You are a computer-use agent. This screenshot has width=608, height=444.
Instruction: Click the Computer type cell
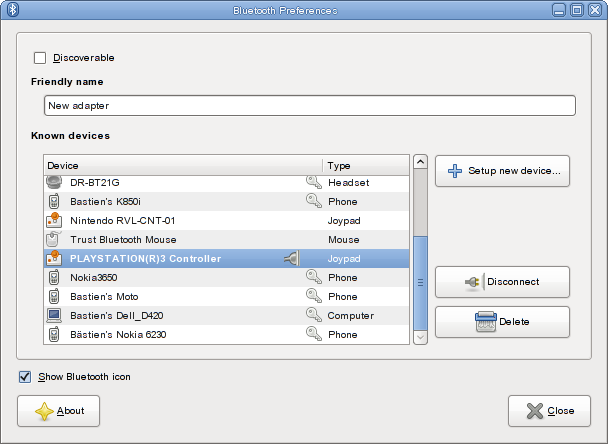[351, 316]
